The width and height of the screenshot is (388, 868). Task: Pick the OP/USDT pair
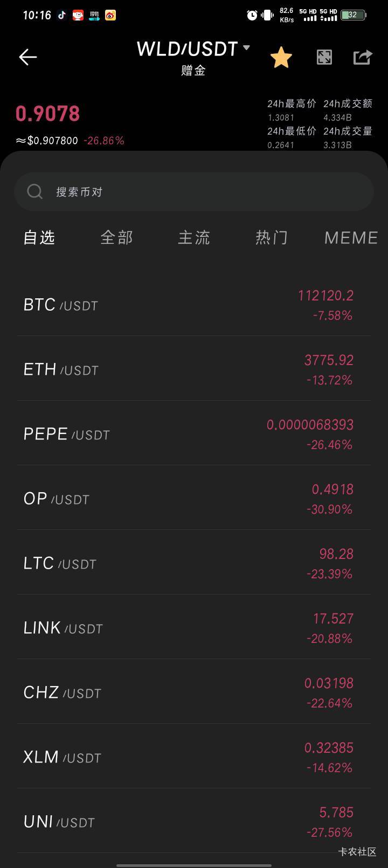coord(194,499)
